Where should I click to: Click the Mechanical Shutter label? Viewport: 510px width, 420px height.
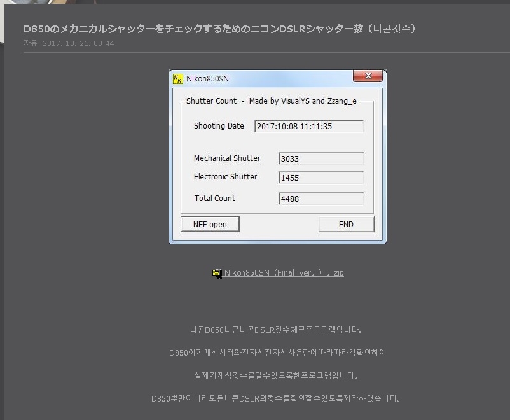(x=227, y=158)
